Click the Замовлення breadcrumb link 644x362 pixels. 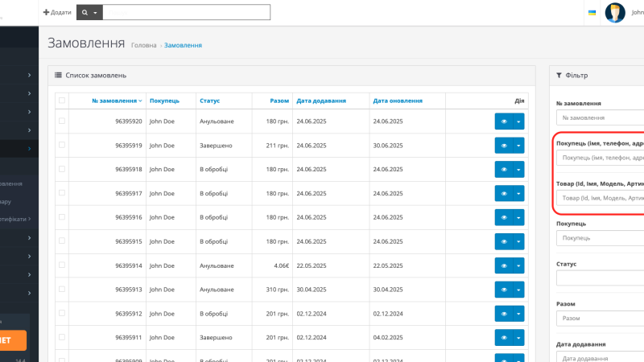(183, 45)
